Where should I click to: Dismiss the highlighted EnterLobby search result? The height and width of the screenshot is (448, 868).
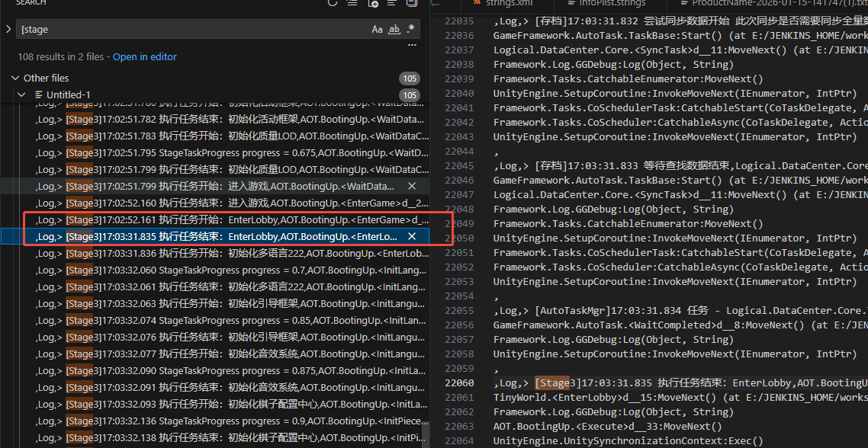(412, 237)
